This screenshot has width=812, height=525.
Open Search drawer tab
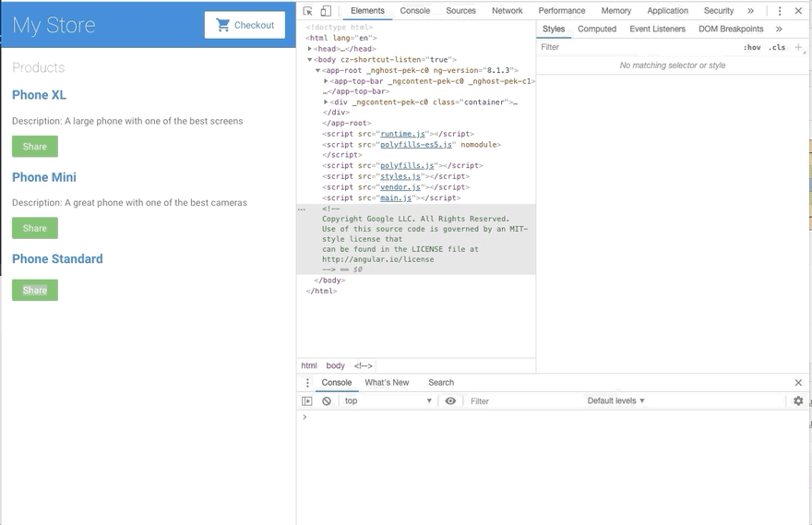click(441, 383)
